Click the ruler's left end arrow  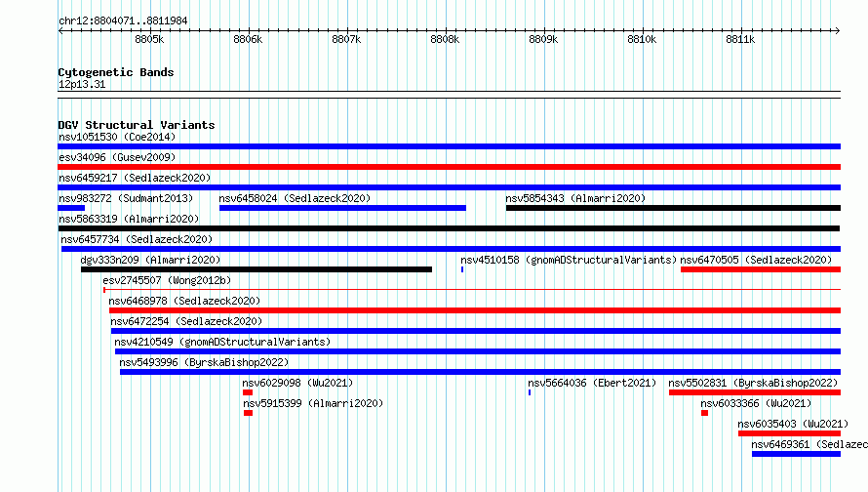60,30
